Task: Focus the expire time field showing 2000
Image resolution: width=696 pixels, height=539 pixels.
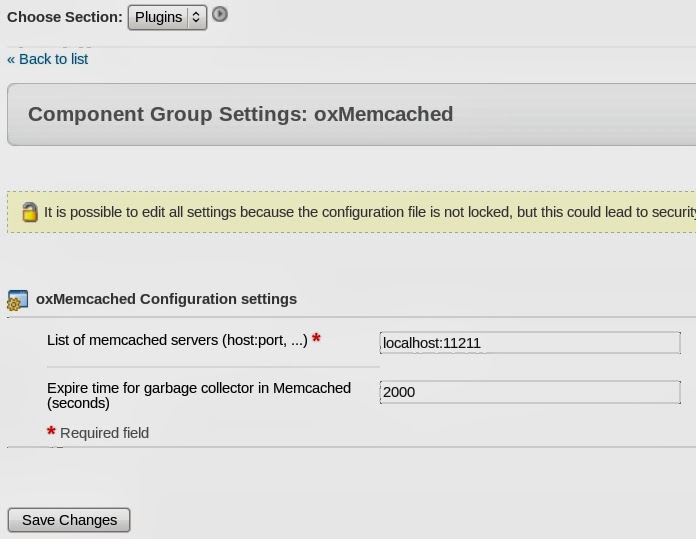Action: [530, 392]
